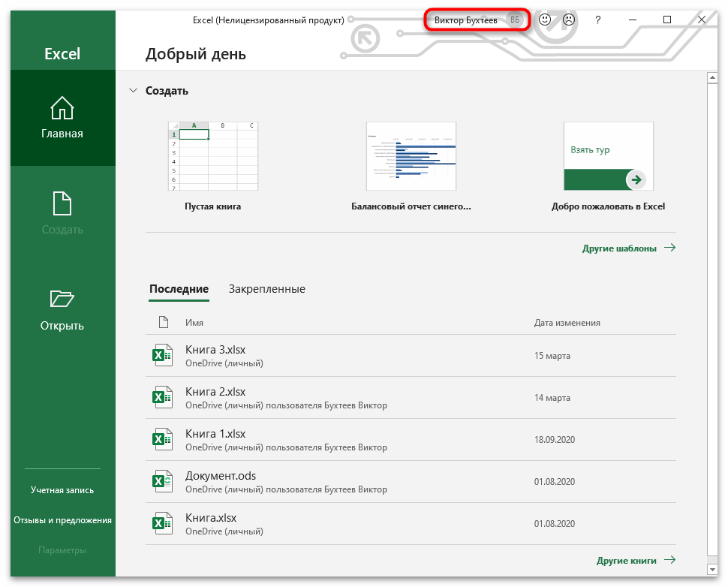Click the Балансовый отчет синего... label
Viewport: 728px width, 587px height.
(x=411, y=206)
